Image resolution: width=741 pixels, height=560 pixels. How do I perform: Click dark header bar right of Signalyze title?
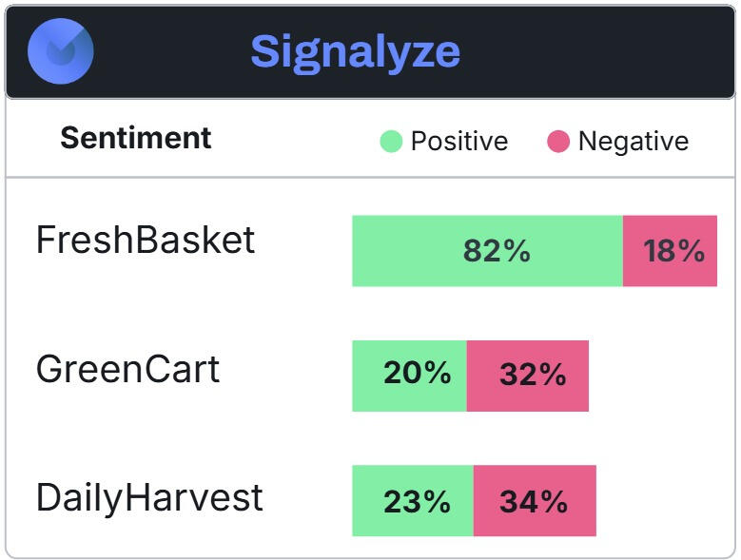point(599,51)
